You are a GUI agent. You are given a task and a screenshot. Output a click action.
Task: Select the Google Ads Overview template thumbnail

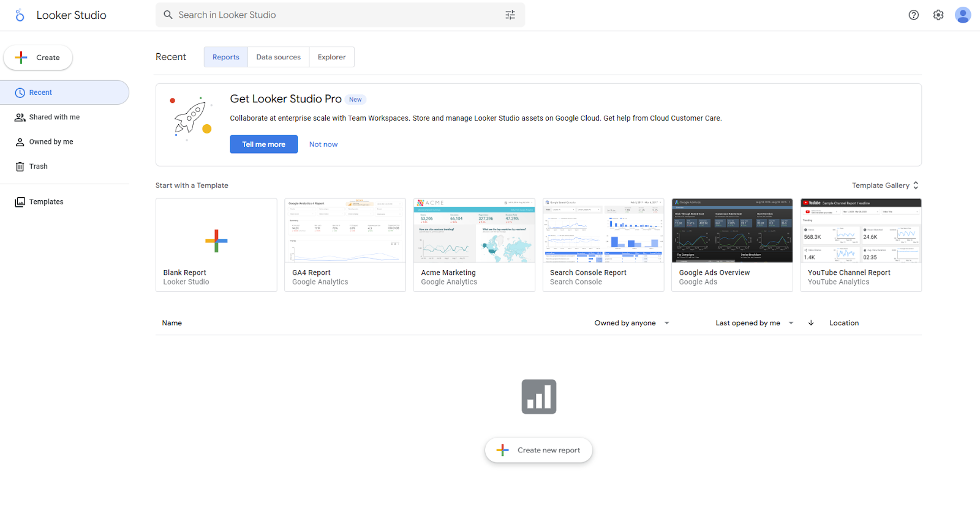(x=732, y=231)
